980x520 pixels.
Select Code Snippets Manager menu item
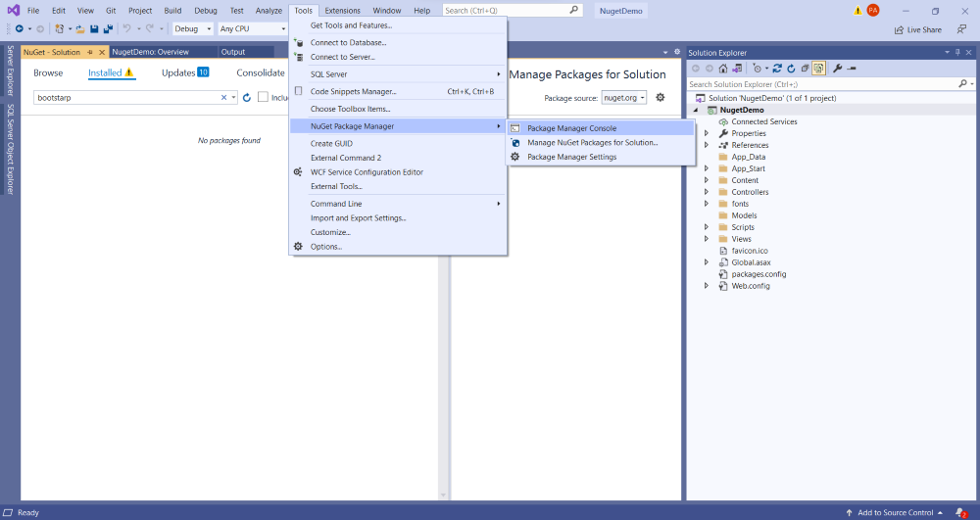pos(398,91)
